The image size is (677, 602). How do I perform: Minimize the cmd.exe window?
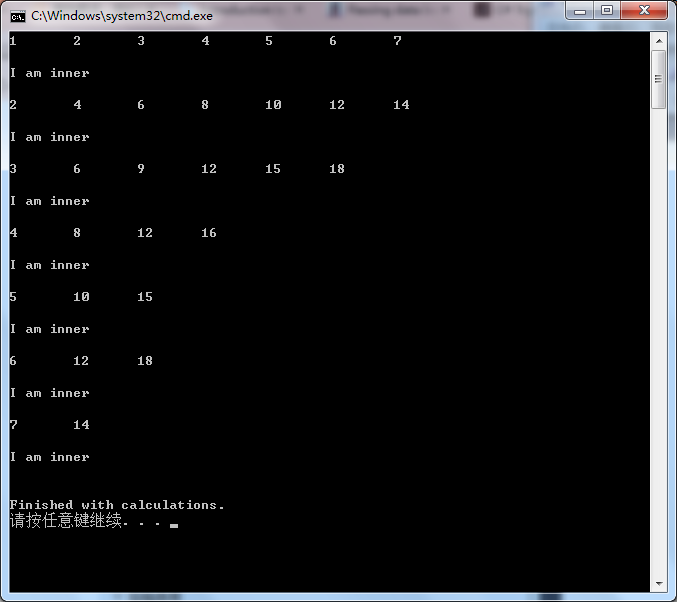[580, 10]
